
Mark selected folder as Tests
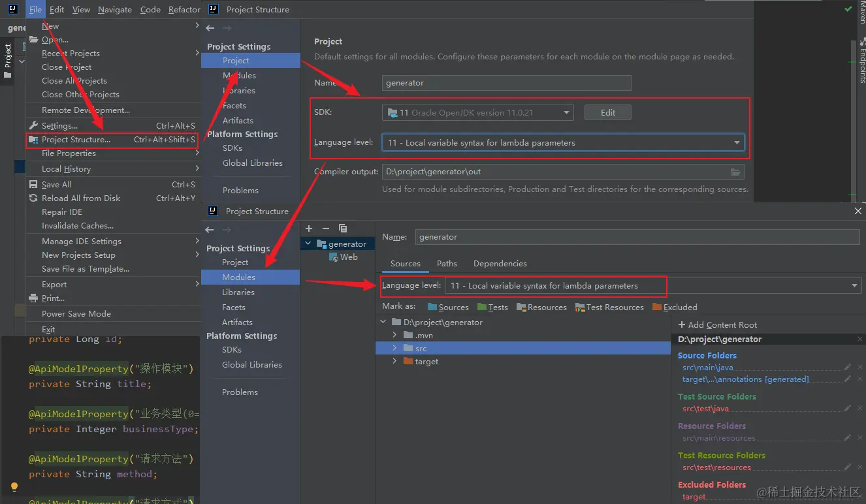tap(492, 307)
